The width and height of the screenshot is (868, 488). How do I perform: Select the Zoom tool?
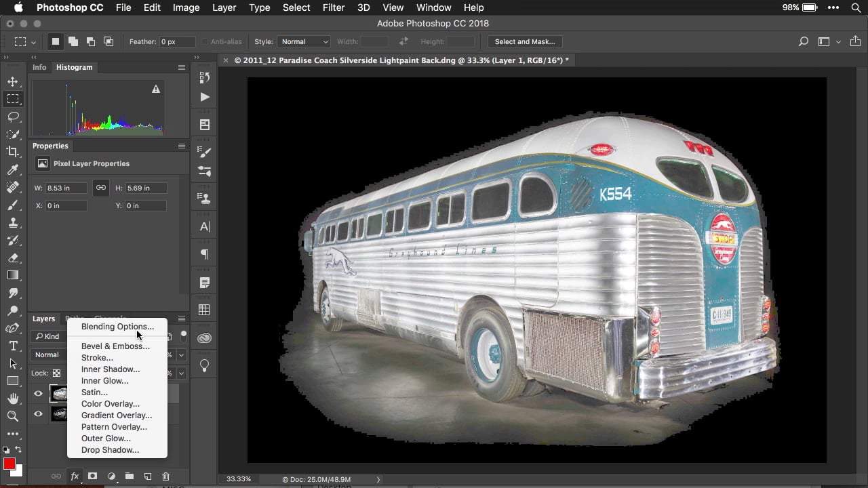coord(12,416)
